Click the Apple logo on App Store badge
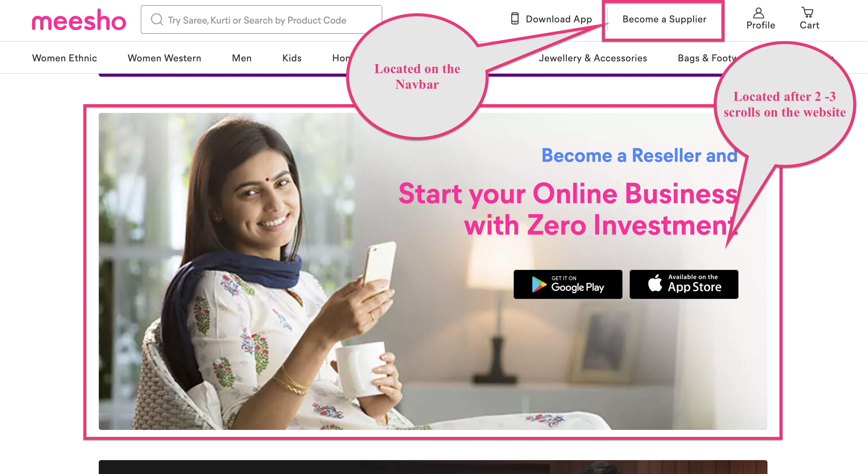This screenshot has height=474, width=868. coord(655,283)
